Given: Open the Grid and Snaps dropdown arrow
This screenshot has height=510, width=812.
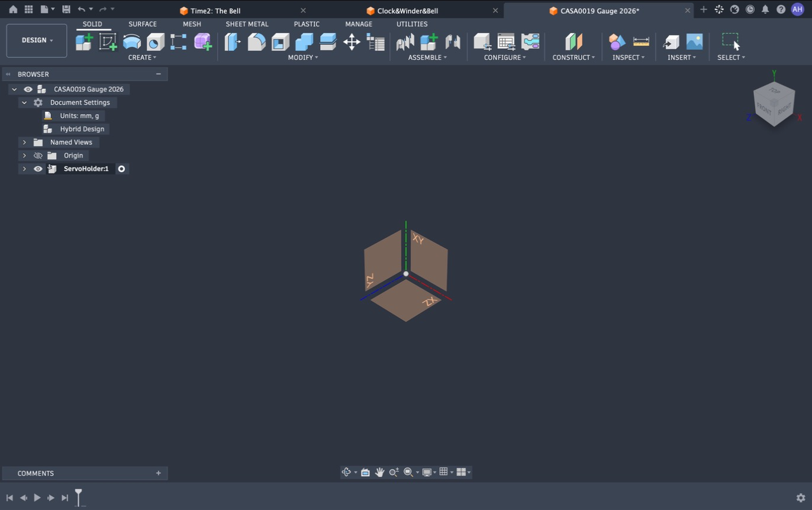Looking at the screenshot, I should point(452,472).
